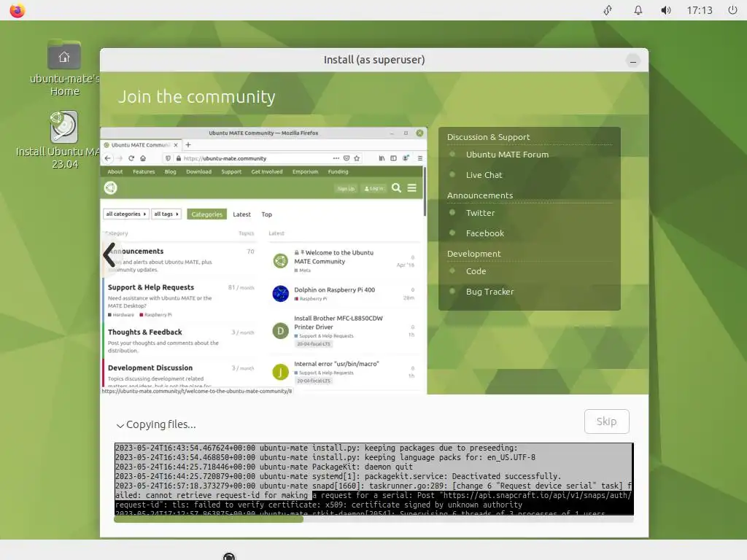Open the Ubuntu MATE Forum link
The width and height of the screenshot is (747, 560).
[x=507, y=155]
